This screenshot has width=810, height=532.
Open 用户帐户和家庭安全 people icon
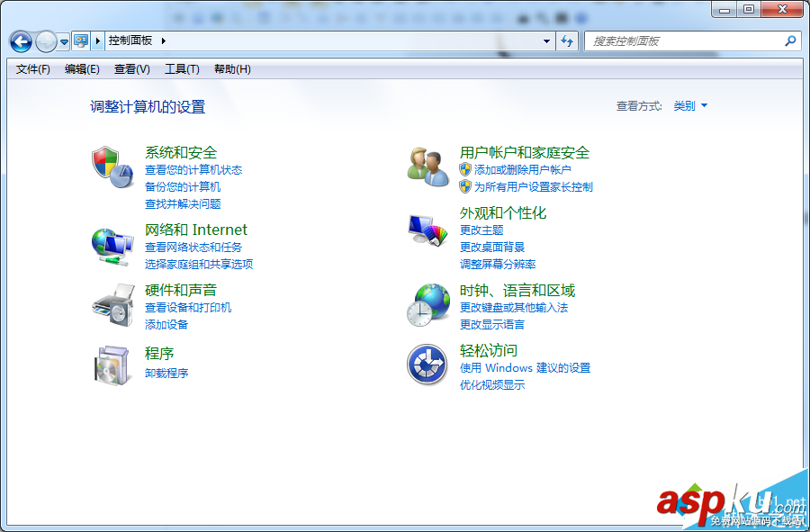[427, 166]
